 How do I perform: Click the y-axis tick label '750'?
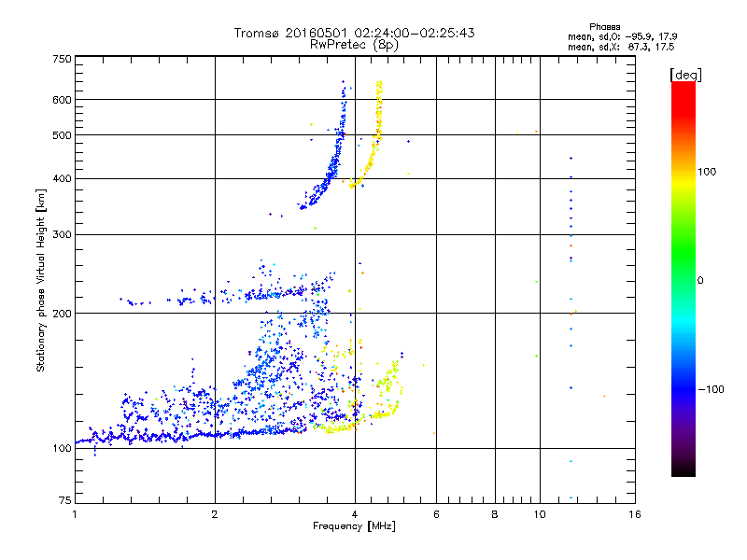63,59
